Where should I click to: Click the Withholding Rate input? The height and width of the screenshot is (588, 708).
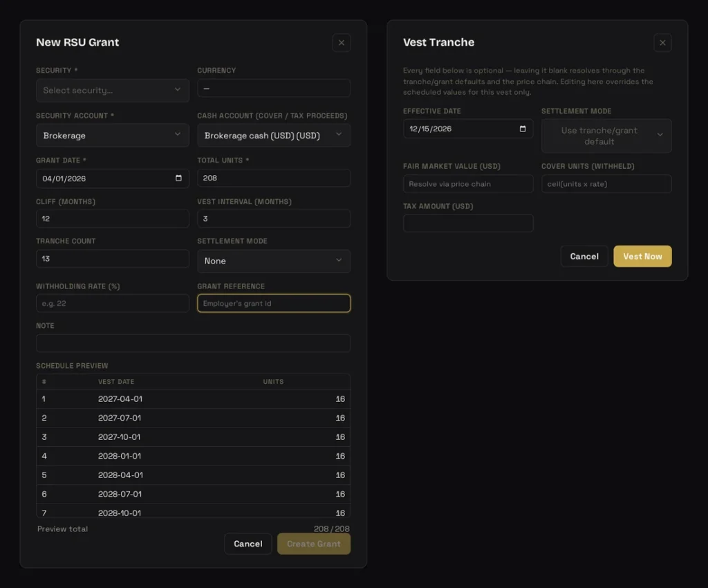(113, 303)
